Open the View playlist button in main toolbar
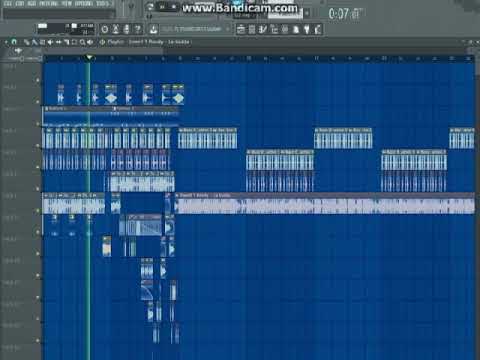This screenshot has height=360, width=480. point(241,30)
